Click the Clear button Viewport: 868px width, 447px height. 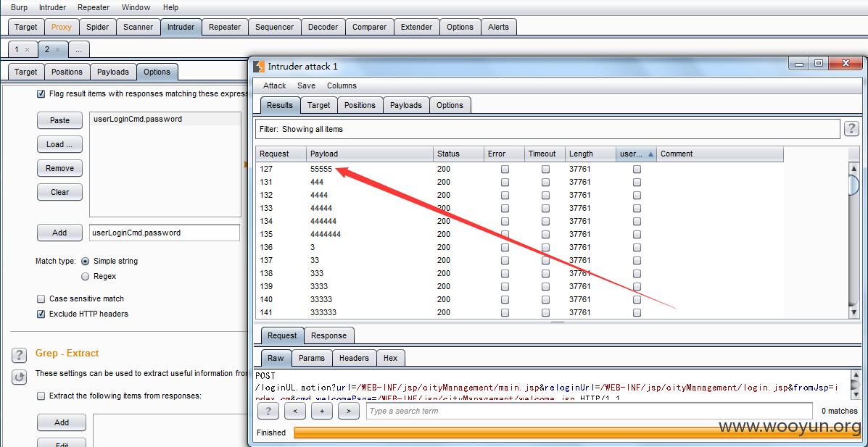click(x=59, y=192)
